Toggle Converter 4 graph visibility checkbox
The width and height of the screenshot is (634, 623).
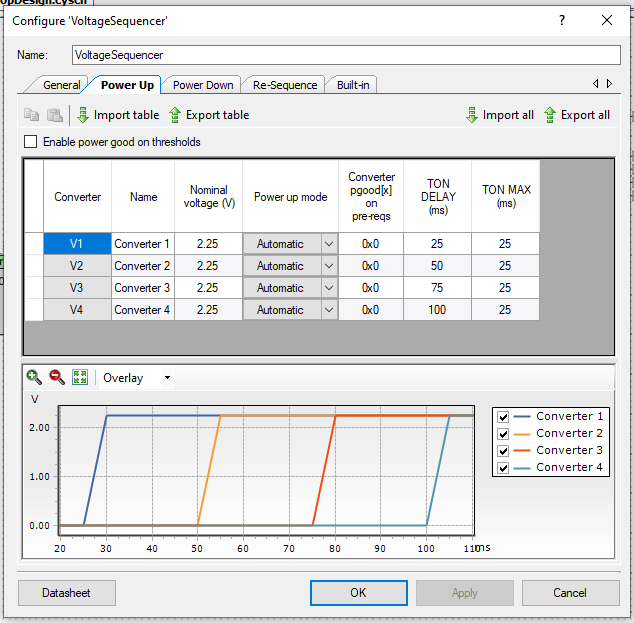click(x=503, y=468)
